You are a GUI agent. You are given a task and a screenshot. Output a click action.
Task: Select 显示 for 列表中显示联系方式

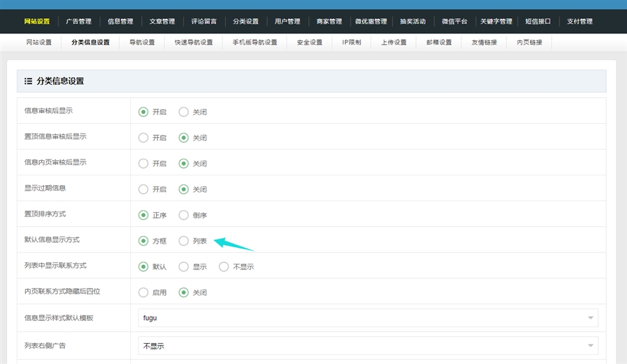click(x=184, y=267)
